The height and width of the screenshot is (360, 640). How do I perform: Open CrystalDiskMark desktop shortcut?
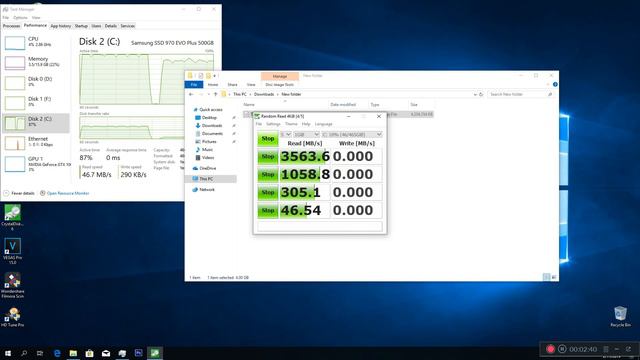tap(12, 218)
